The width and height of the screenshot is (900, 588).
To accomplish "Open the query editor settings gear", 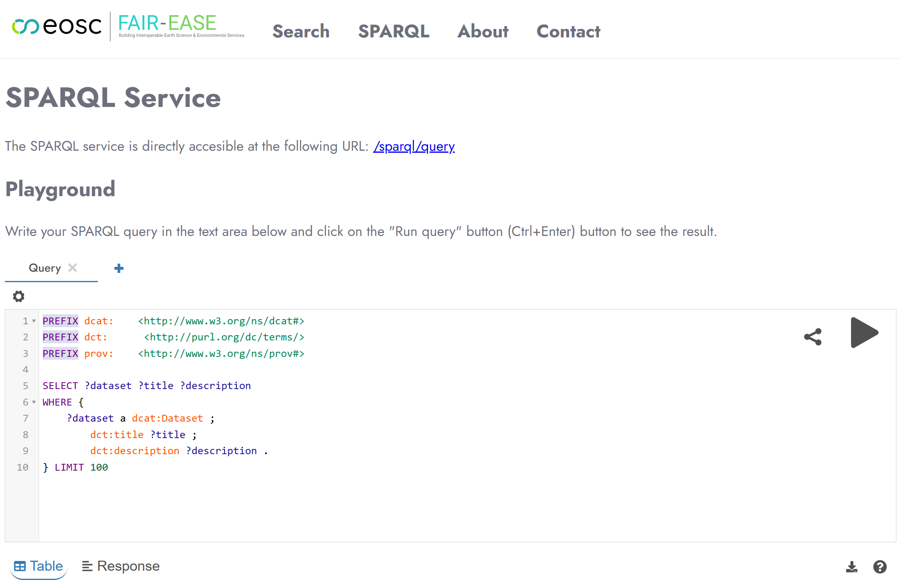I will click(18, 296).
